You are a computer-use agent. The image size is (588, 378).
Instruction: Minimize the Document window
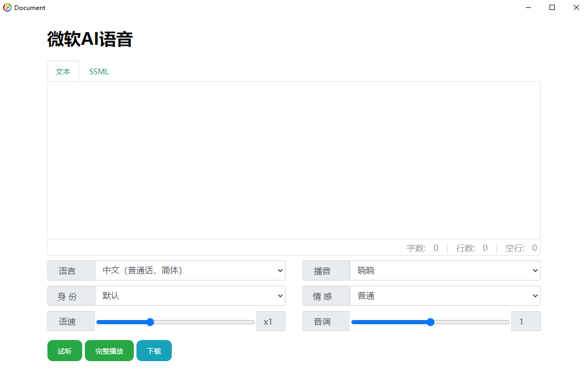tap(528, 7)
